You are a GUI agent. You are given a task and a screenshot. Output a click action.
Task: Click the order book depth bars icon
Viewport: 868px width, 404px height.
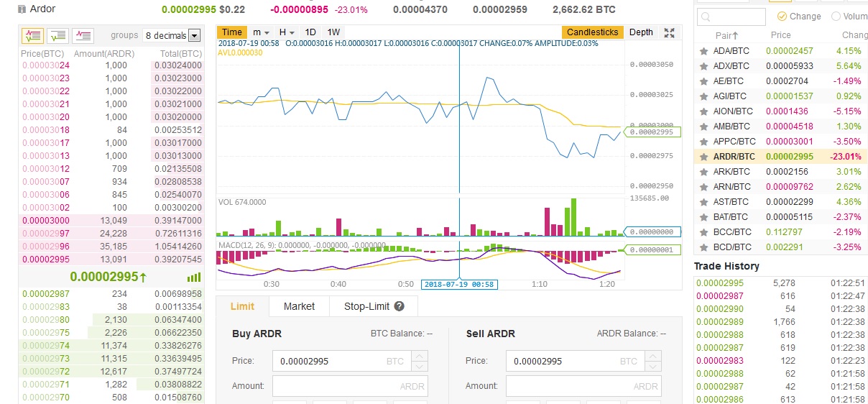(x=194, y=277)
